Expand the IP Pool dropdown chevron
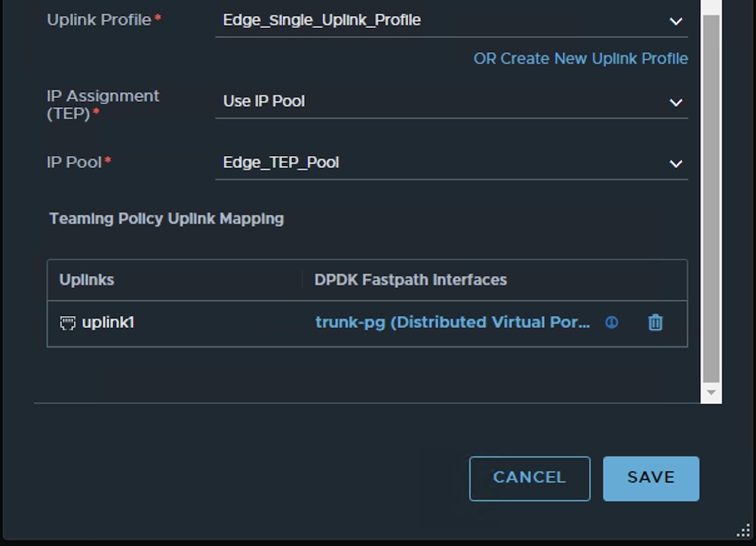 pos(675,164)
